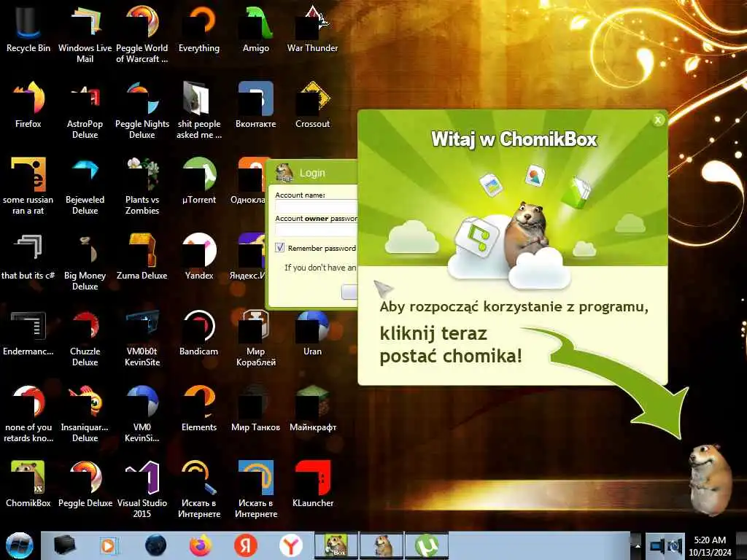Image resolution: width=747 pixels, height=560 pixels.
Task: Open the KLauncher desktop shortcut
Action: (312, 483)
